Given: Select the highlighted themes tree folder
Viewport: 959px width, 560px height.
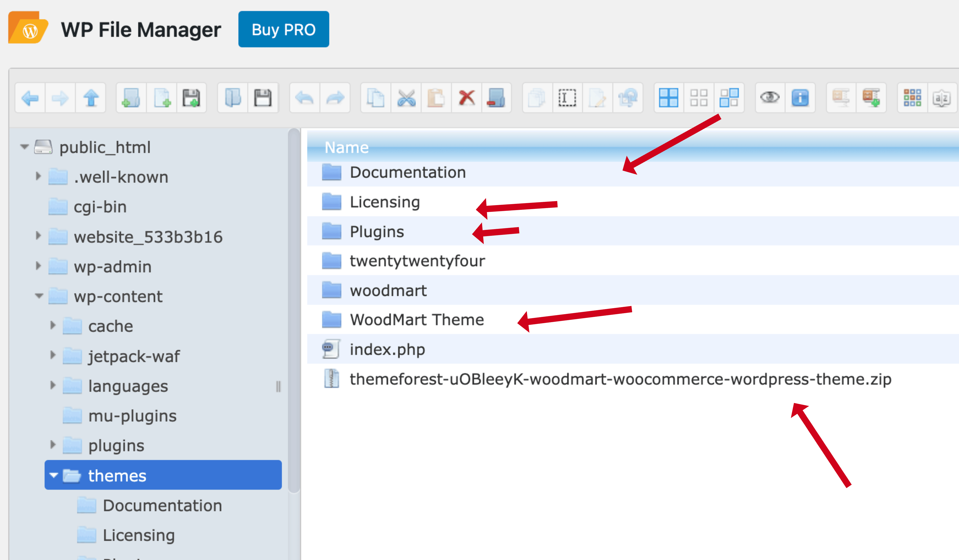Looking at the screenshot, I should point(163,475).
